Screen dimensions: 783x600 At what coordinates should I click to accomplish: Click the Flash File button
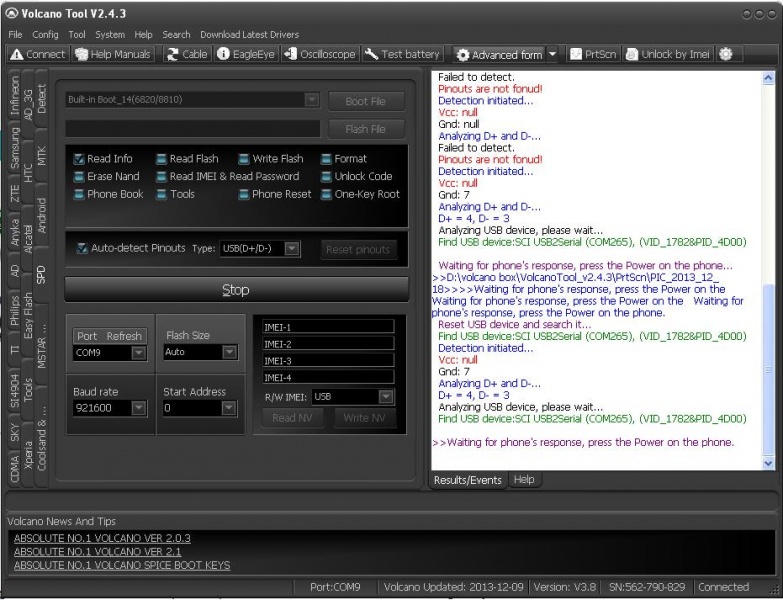tap(366, 129)
